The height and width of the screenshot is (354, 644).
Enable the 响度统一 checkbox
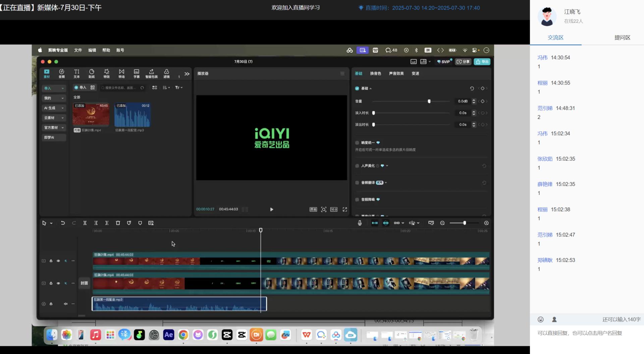357,143
